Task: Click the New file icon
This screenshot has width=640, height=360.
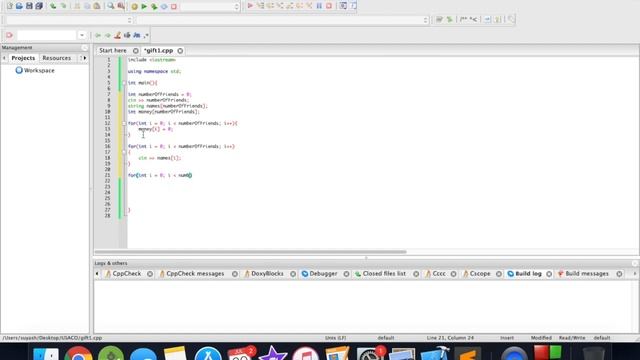Action: click(10, 6)
